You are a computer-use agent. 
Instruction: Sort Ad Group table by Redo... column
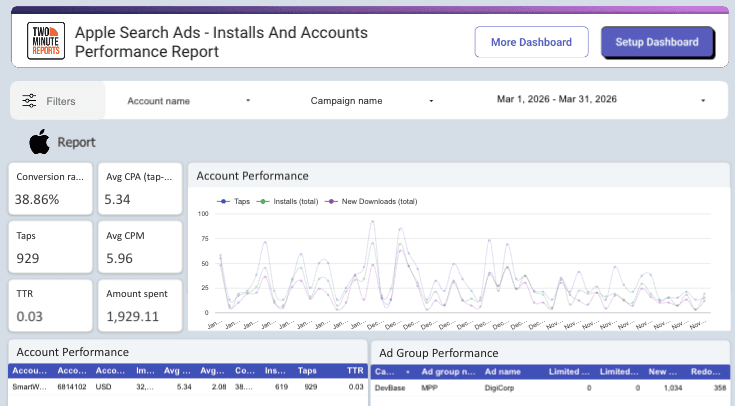[x=705, y=372]
